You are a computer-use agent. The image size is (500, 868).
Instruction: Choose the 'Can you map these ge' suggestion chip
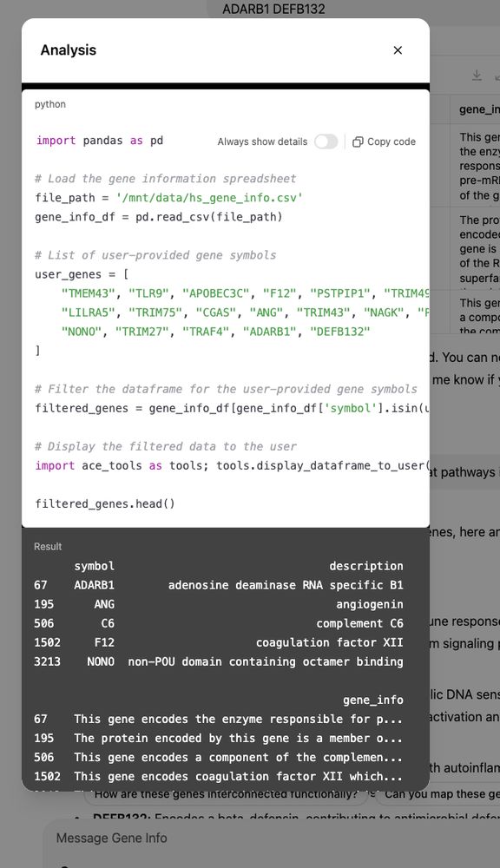tap(437, 794)
